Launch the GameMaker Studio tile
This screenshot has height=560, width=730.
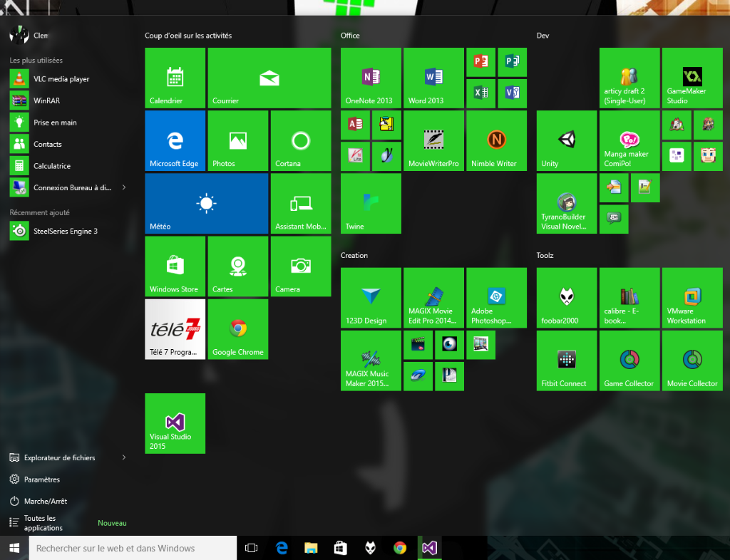pos(692,78)
